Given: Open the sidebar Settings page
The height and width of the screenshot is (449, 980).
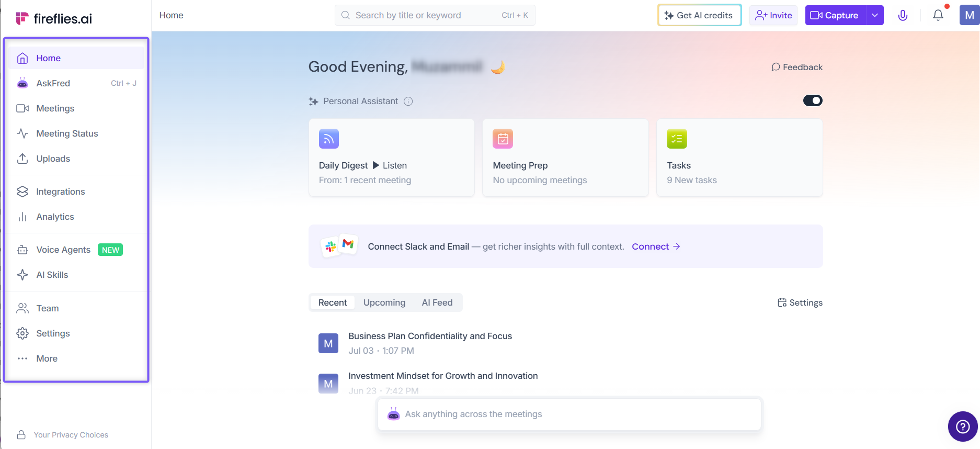Looking at the screenshot, I should point(76,333).
